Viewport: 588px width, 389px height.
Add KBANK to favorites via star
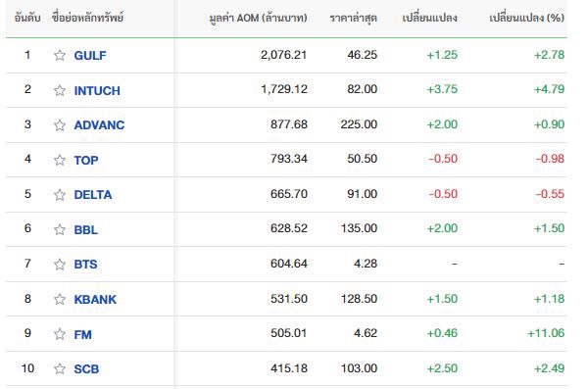(59, 299)
